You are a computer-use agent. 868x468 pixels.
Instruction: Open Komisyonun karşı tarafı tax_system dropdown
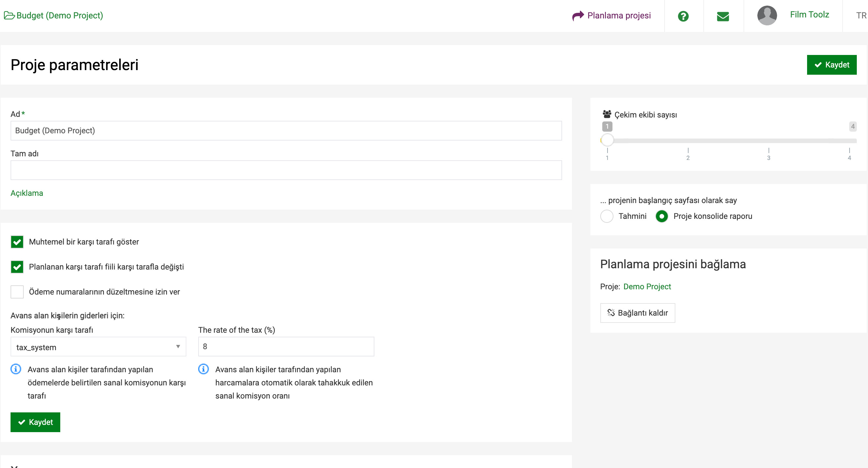tap(98, 347)
